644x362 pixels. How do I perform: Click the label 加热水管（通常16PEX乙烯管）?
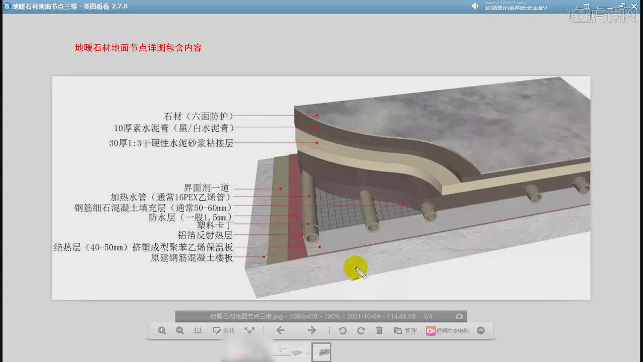pos(171,197)
